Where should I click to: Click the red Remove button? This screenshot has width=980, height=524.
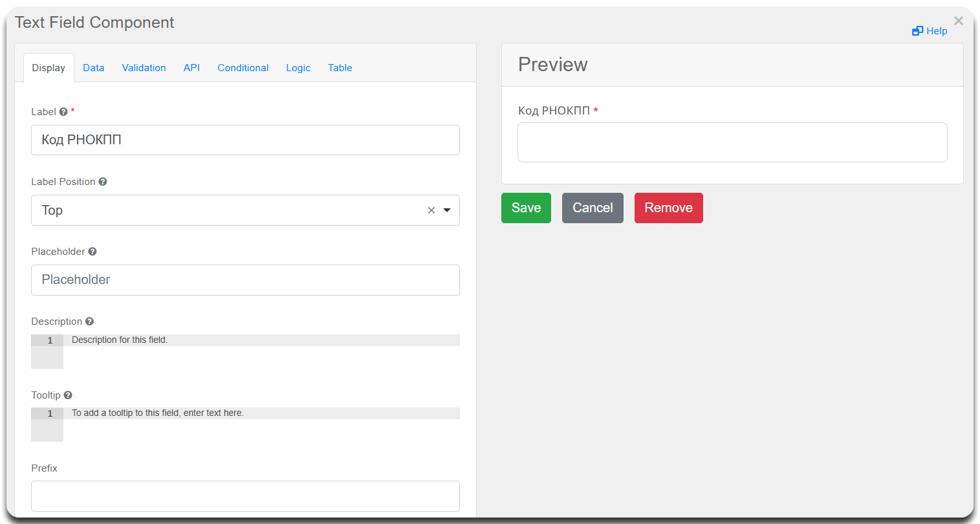668,208
